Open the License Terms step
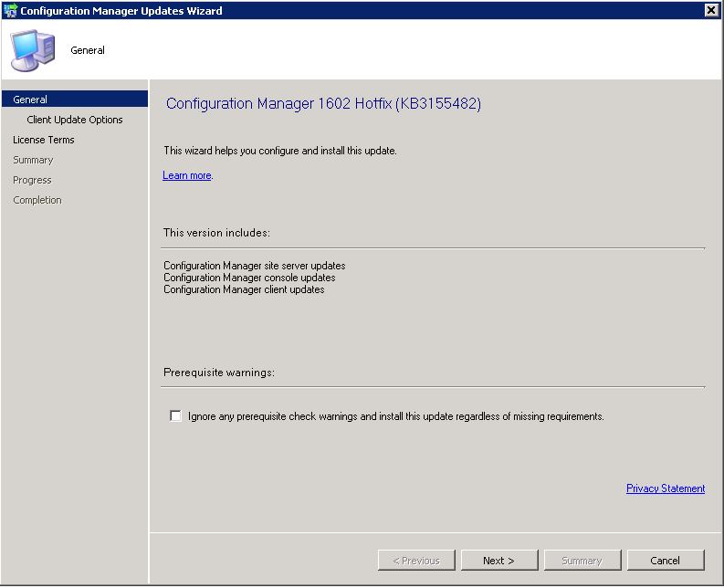 (x=44, y=140)
